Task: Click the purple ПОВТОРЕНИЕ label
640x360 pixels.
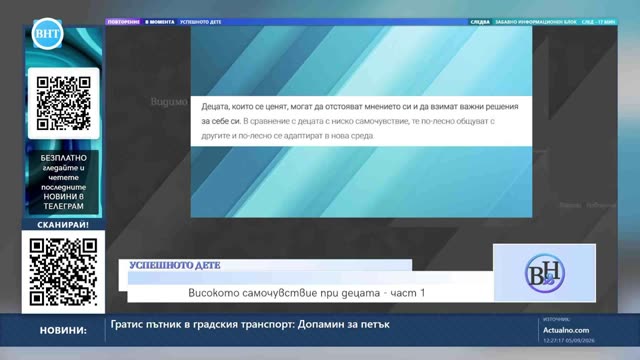Action: pyautogui.click(x=124, y=22)
